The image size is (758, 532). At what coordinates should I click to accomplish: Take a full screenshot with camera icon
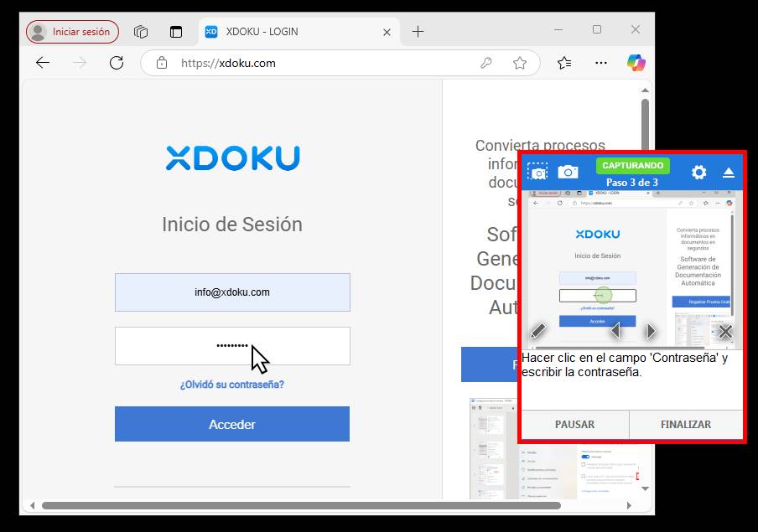tap(568, 172)
